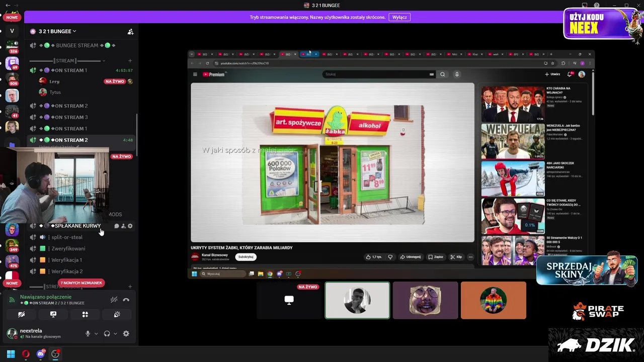Select user Tytus in voice channel
This screenshot has width=644, height=362.
click(55, 93)
